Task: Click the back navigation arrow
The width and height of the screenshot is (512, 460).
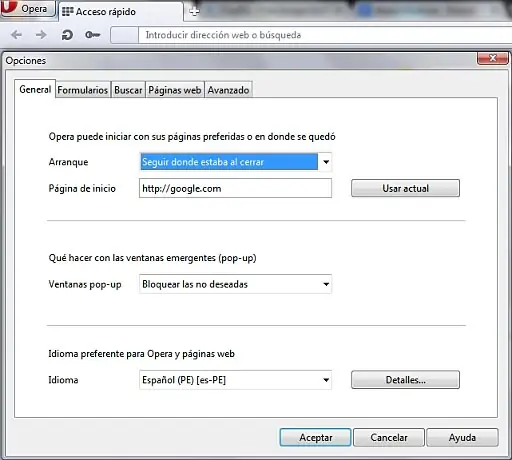Action: 16,35
